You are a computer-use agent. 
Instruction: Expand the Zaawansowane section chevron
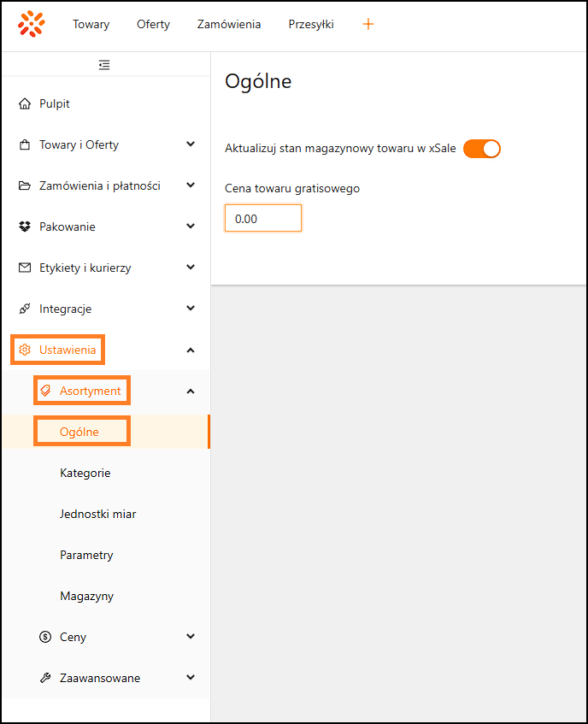191,678
